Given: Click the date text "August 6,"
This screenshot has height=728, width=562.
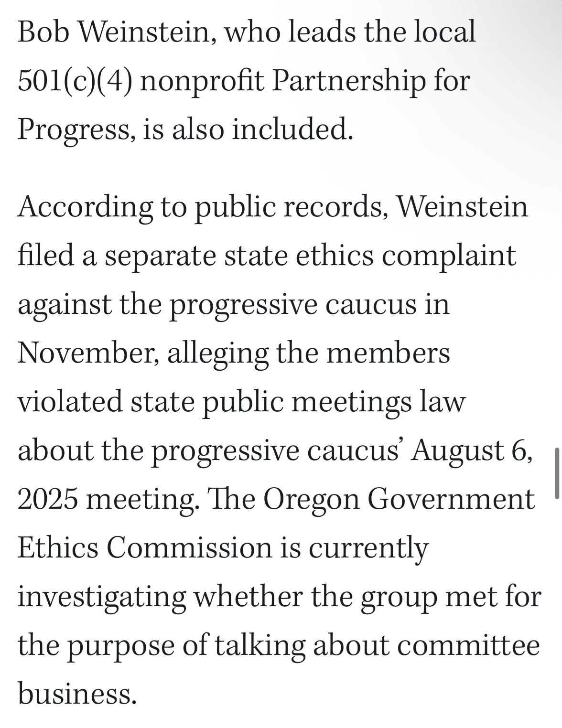Looking at the screenshot, I should (x=472, y=451).
